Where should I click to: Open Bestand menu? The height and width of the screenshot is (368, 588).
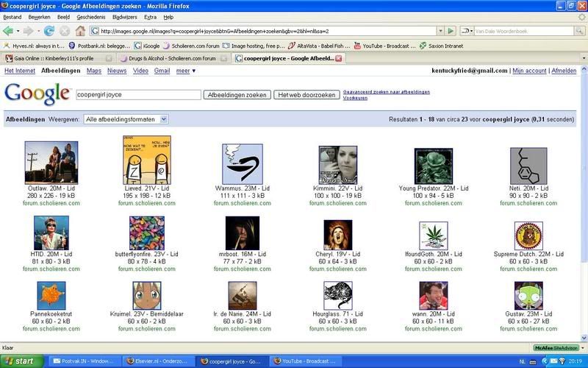12,17
